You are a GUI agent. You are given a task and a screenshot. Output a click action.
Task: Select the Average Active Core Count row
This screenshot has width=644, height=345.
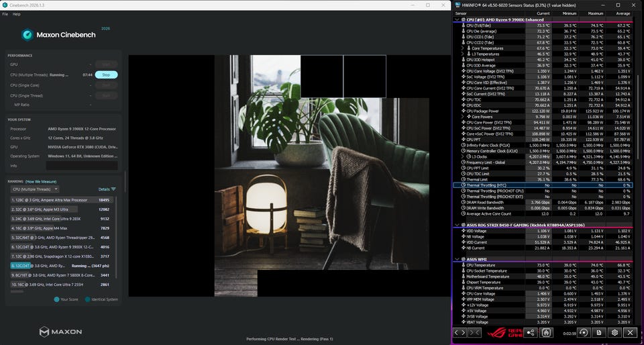click(x=543, y=213)
